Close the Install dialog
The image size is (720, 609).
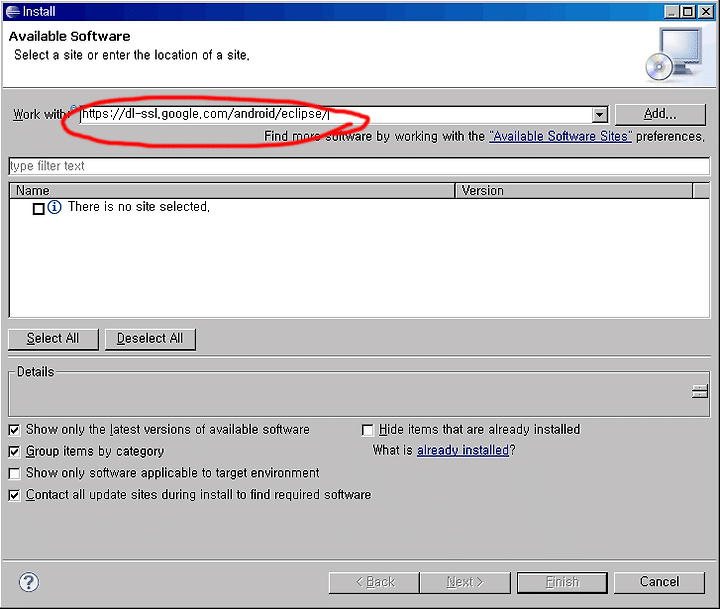click(706, 11)
